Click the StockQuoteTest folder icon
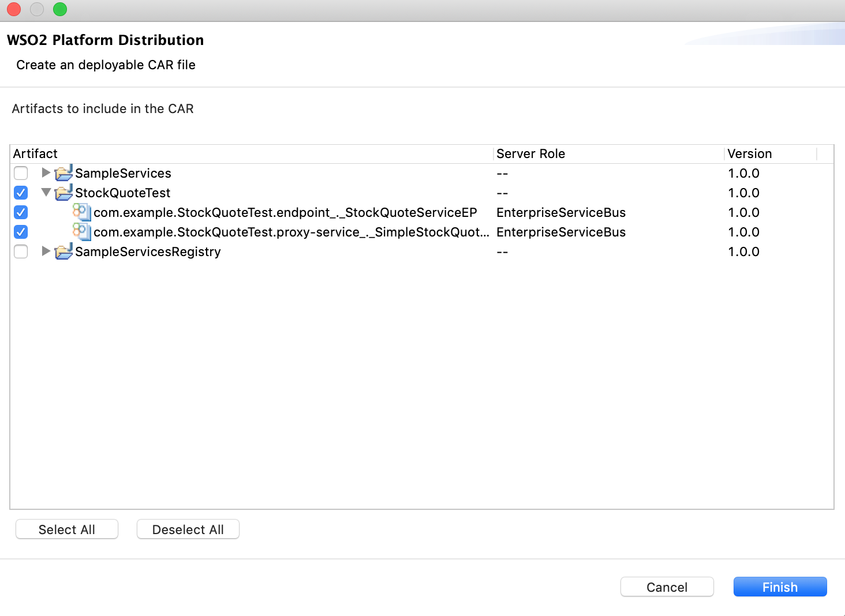This screenshot has width=845, height=616. 63,192
